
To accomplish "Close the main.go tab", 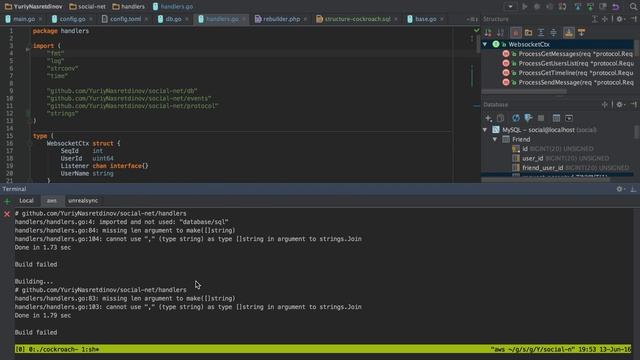I will pyautogui.click(x=40, y=19).
